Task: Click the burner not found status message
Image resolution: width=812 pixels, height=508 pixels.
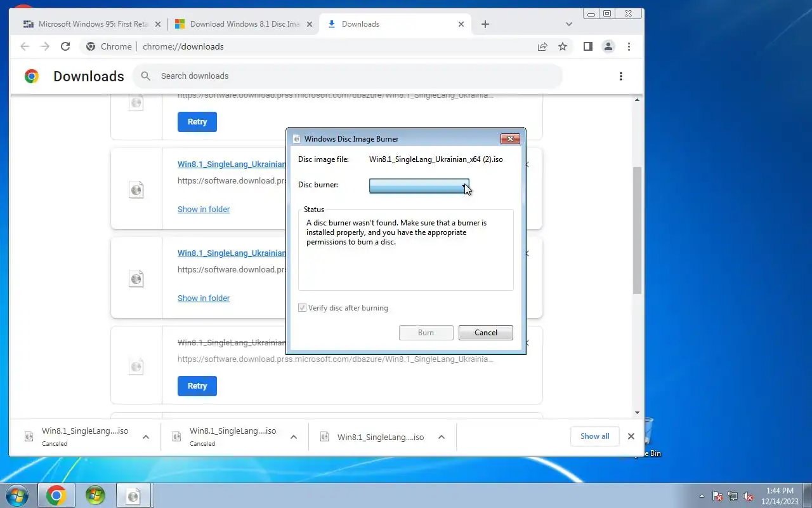Action: [396, 232]
